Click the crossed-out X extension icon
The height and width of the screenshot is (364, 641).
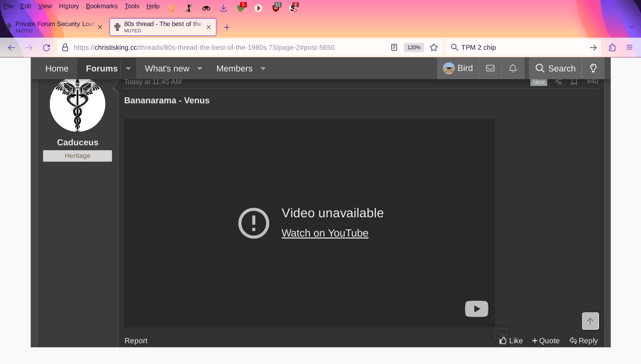(x=189, y=8)
